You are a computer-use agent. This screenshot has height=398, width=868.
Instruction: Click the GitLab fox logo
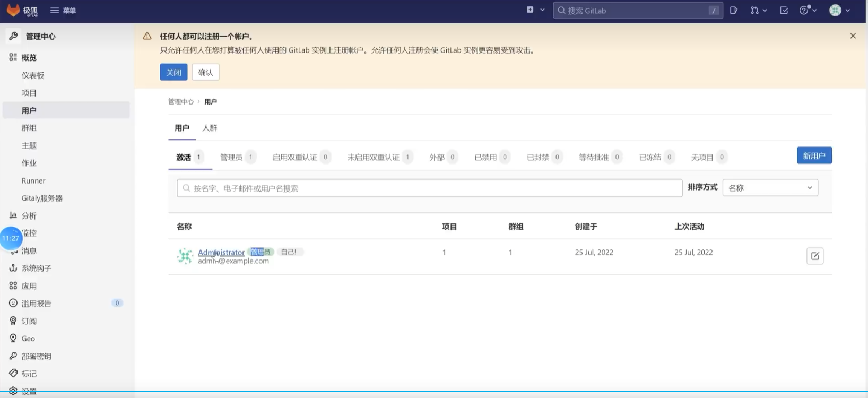13,10
